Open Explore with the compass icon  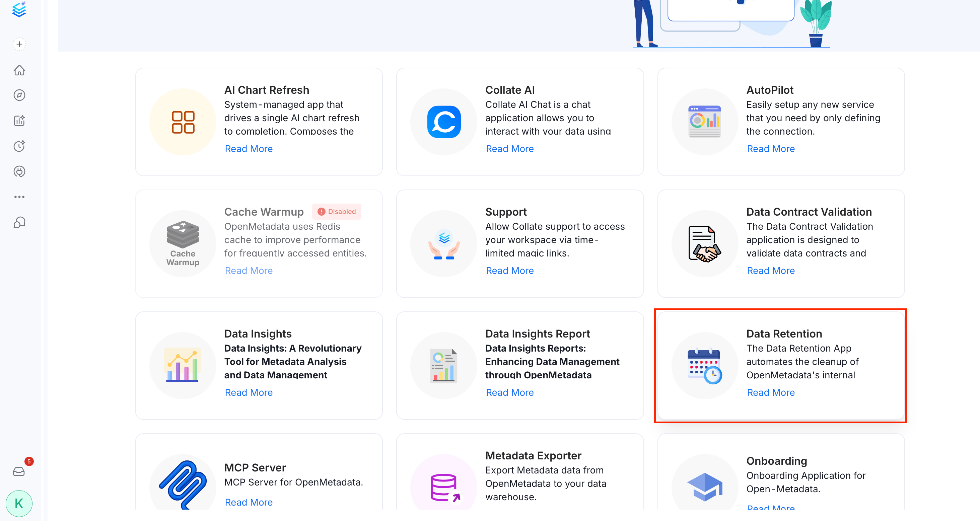[19, 95]
